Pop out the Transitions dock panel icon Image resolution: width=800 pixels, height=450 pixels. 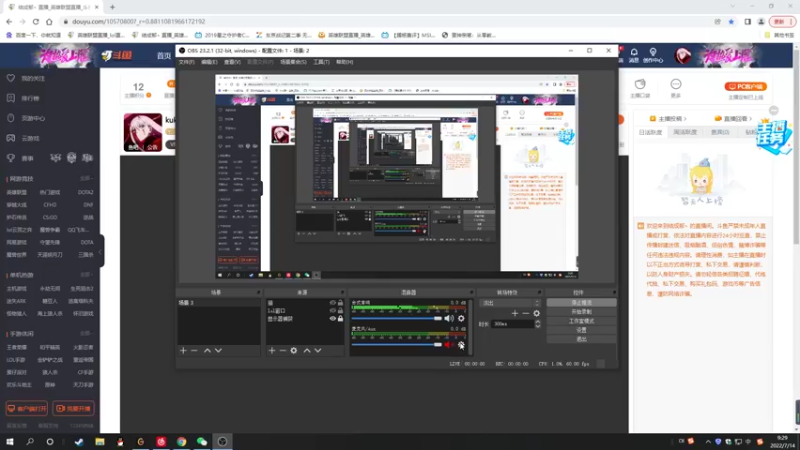pos(539,293)
